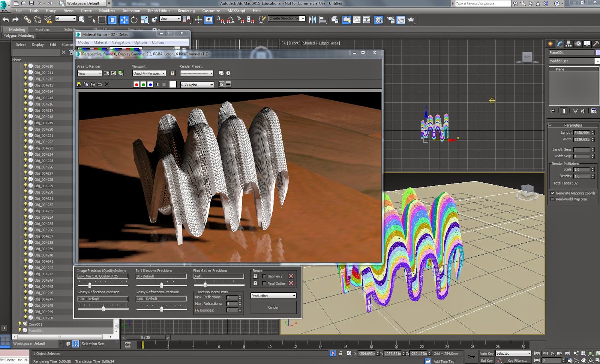Click the Play Animation button
600x364 pixels.
click(552, 353)
